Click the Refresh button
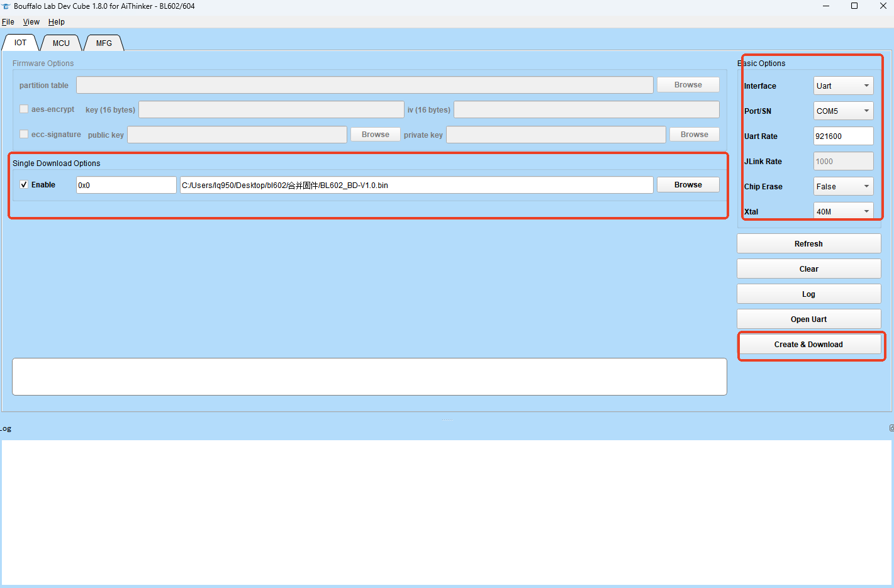The width and height of the screenshot is (894, 588). 808,244
